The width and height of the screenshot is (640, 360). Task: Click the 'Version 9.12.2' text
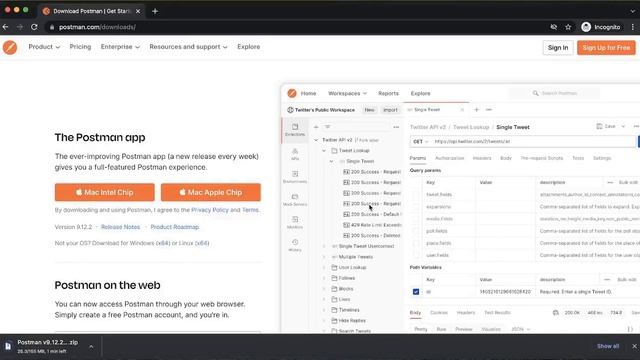[73, 227]
